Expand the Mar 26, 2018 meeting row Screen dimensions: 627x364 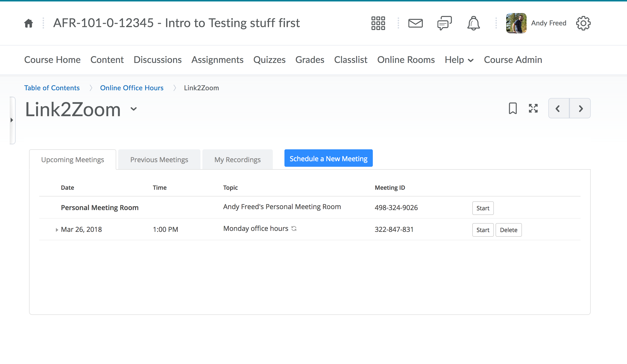coord(57,230)
